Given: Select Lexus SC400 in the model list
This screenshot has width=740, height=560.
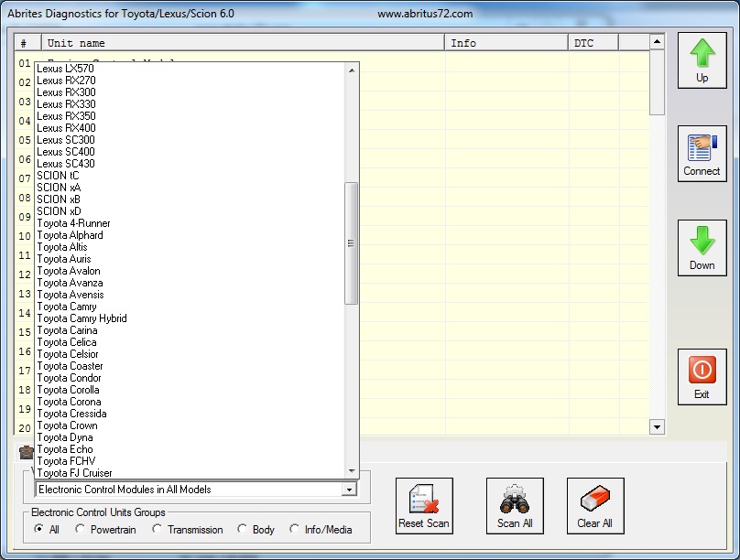Looking at the screenshot, I should pyautogui.click(x=190, y=152).
